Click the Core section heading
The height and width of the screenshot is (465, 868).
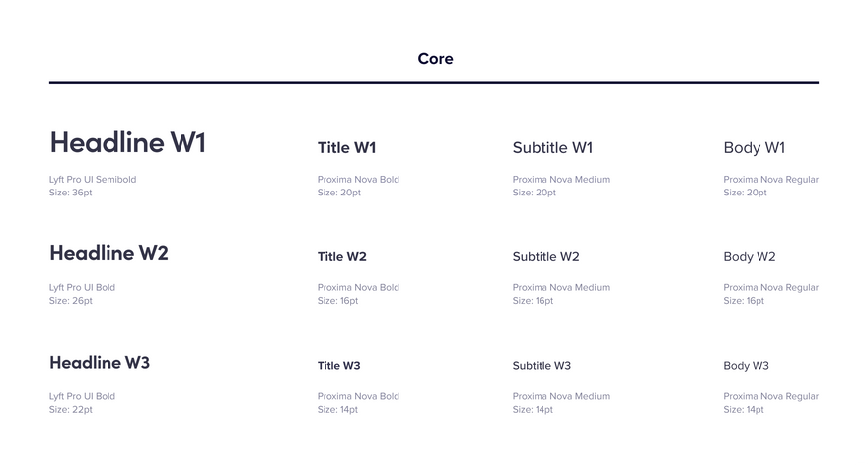[x=435, y=59]
